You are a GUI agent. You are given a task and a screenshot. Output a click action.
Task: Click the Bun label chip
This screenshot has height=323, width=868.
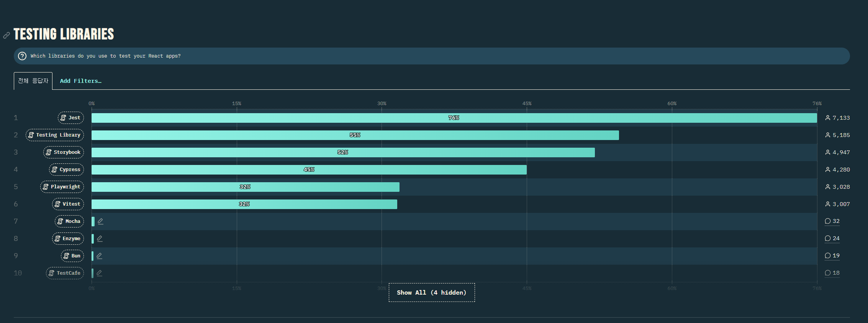(72, 256)
